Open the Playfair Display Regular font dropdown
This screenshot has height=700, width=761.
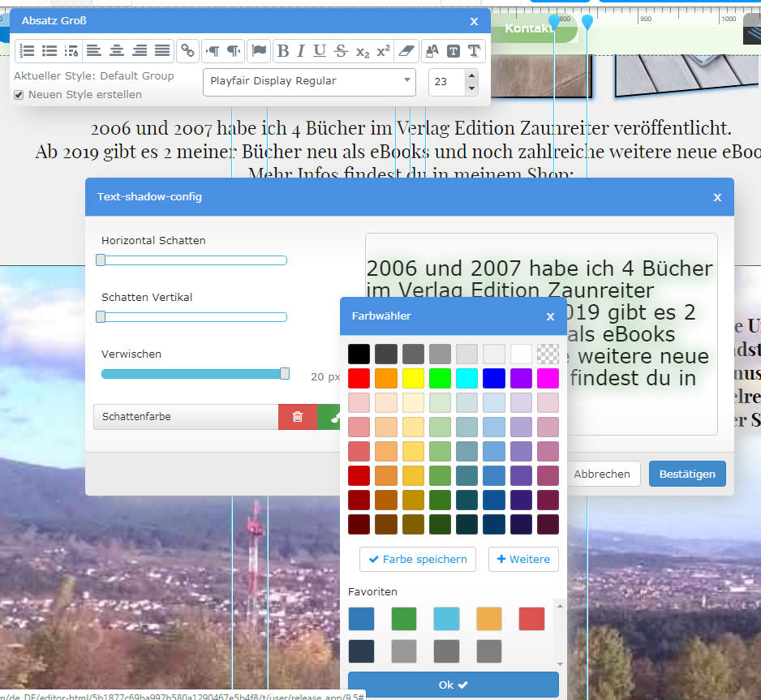(x=309, y=82)
